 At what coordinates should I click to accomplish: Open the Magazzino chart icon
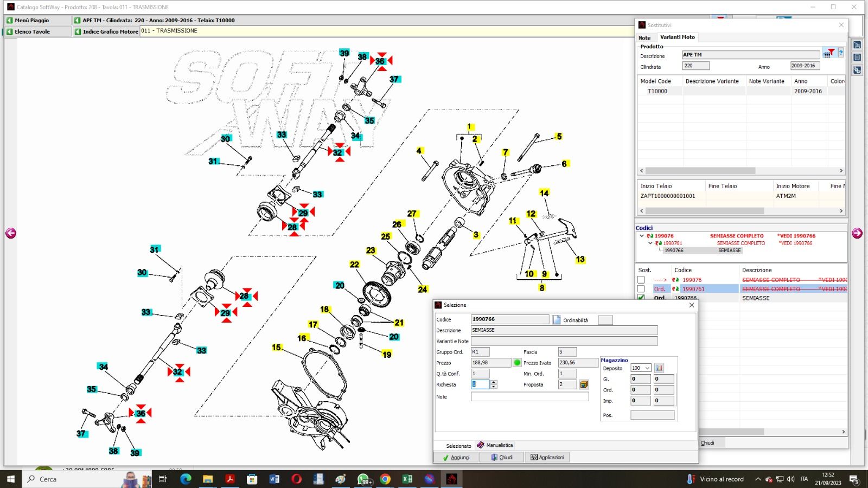pos(659,368)
